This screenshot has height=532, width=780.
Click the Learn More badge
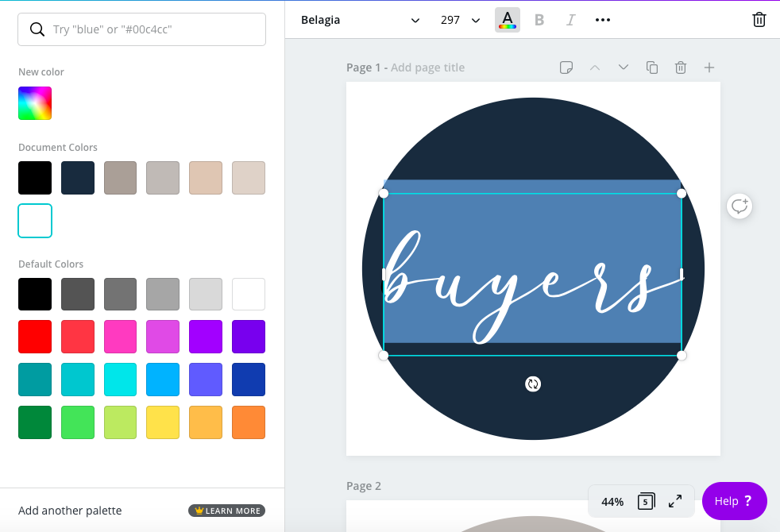tap(227, 511)
